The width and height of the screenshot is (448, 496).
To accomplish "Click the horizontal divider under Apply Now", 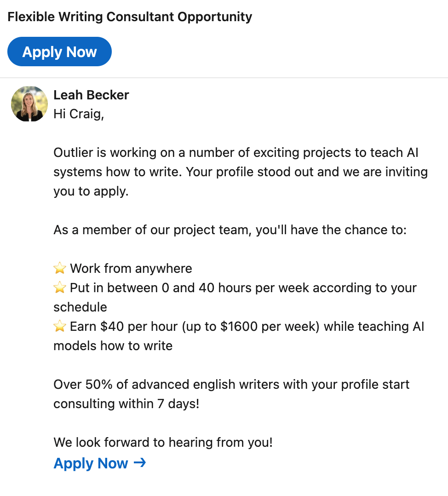I will click(x=224, y=78).
